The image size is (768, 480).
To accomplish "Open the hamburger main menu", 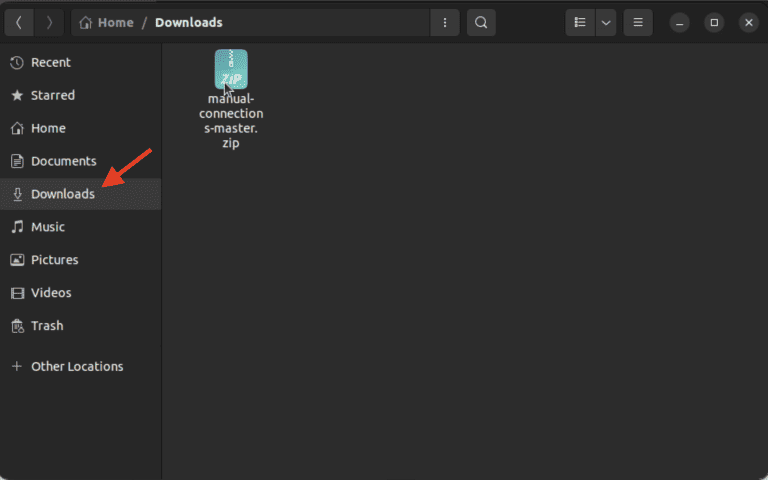I will point(638,22).
